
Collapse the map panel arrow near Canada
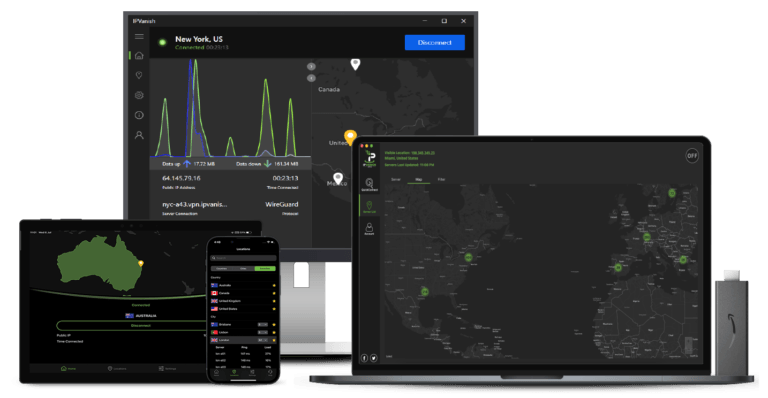311,67
